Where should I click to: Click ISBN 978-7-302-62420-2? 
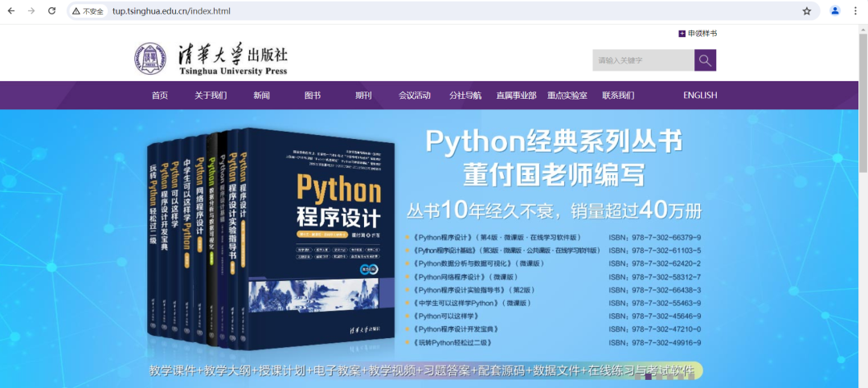pyautogui.click(x=655, y=263)
